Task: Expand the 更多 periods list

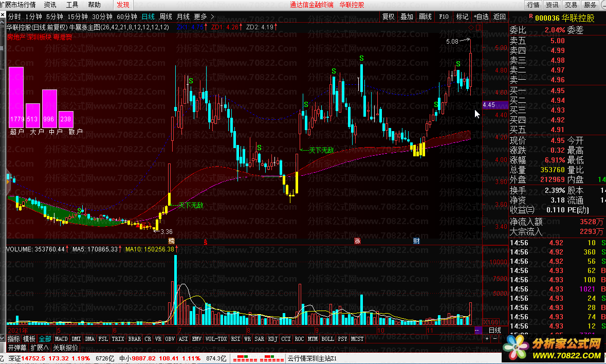Action: [x=204, y=16]
